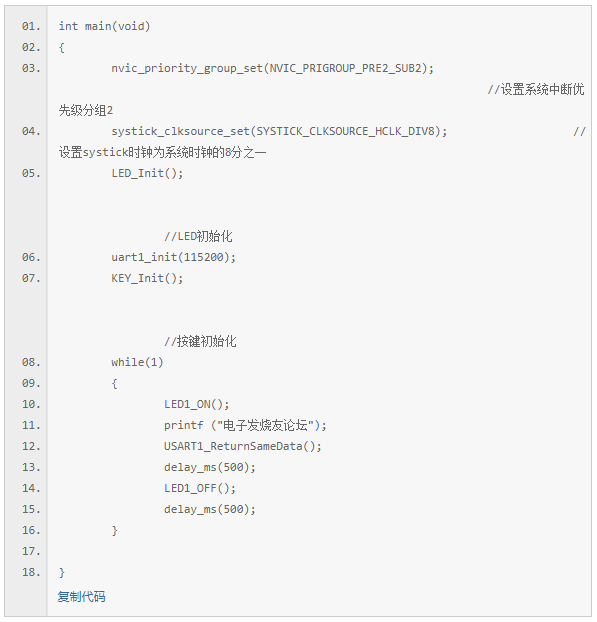Image resolution: width=597 pixels, height=622 pixels.
Task: Click the //LED初始化 comment
Action: pos(198,236)
